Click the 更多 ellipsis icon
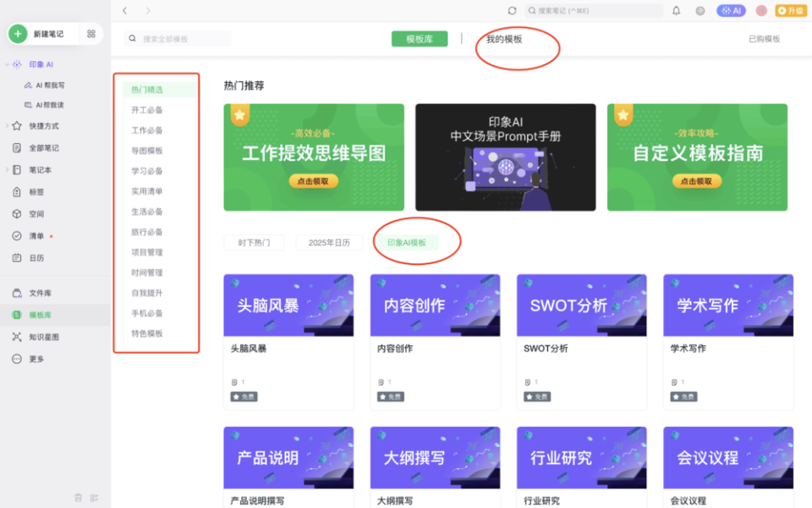 (17, 359)
